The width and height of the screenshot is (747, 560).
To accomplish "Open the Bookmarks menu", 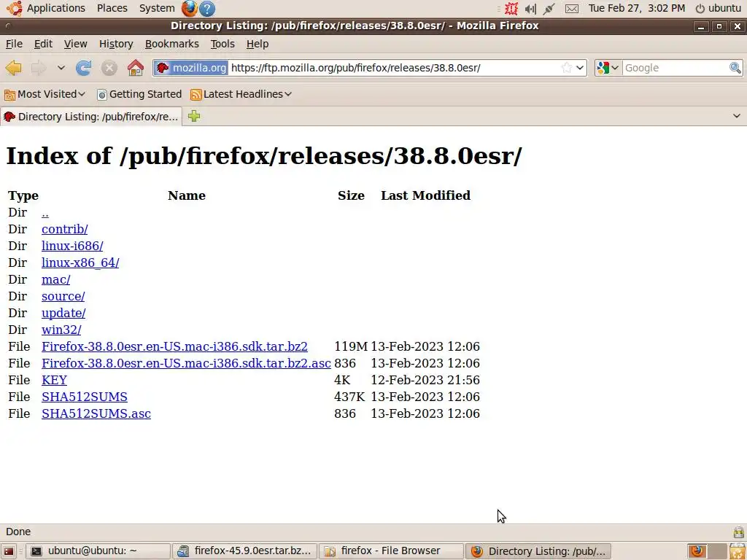I will 171,44.
